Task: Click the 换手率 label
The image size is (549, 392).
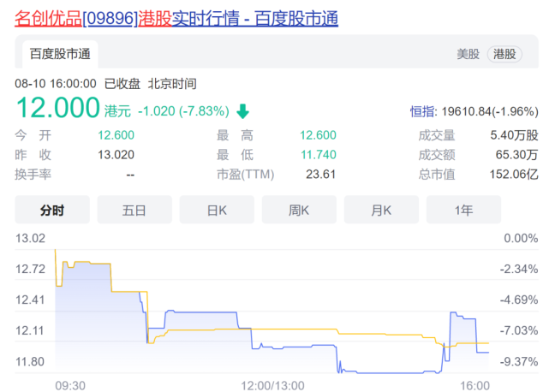Action: [33, 175]
